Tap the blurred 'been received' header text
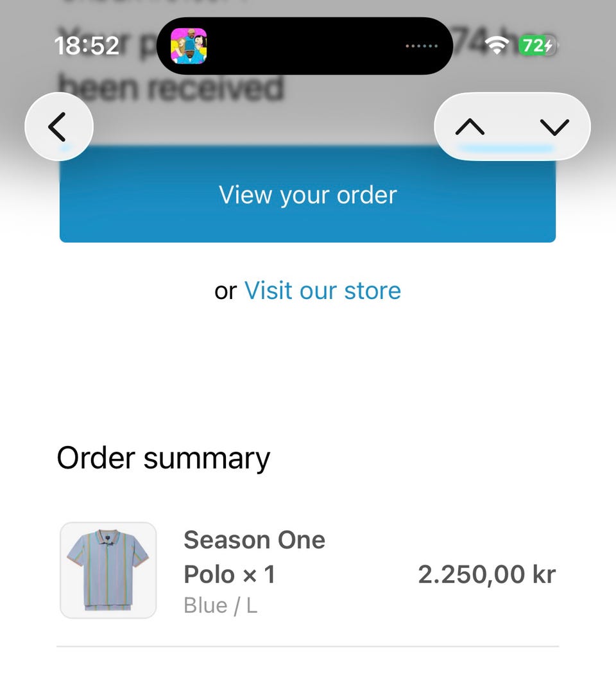 pyautogui.click(x=171, y=88)
